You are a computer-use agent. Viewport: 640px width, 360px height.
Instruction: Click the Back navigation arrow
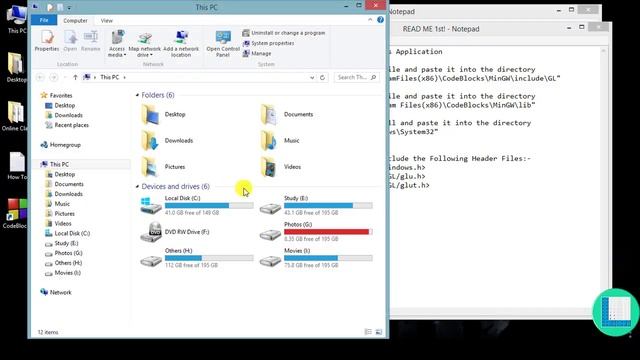[x=40, y=77]
